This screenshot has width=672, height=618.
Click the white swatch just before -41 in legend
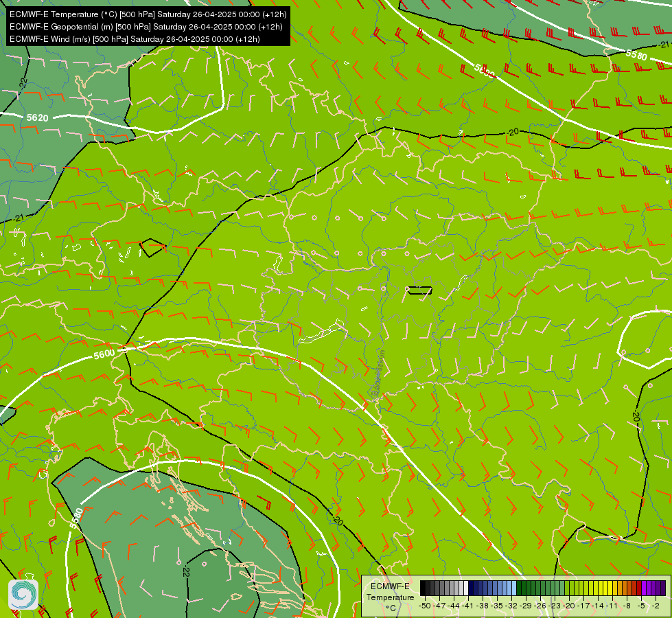(466, 588)
